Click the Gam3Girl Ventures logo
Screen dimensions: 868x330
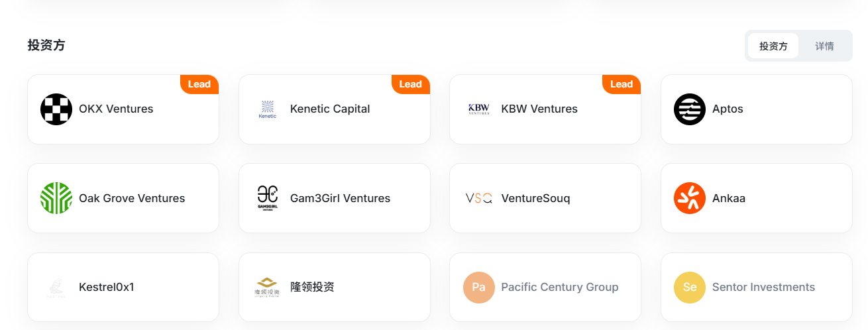(268, 198)
